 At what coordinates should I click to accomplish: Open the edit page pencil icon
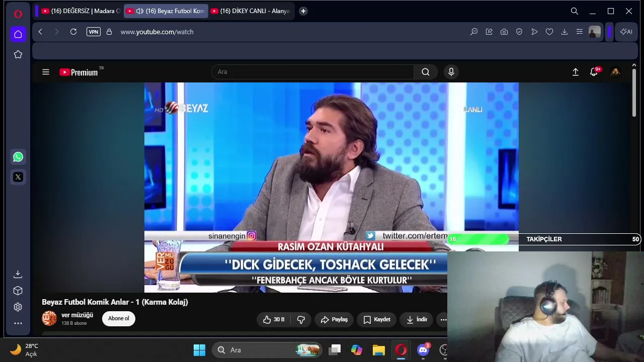[x=489, y=32]
